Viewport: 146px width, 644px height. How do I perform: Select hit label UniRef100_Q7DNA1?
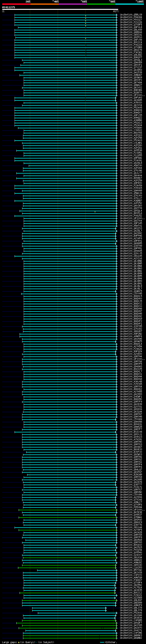point(131,517)
